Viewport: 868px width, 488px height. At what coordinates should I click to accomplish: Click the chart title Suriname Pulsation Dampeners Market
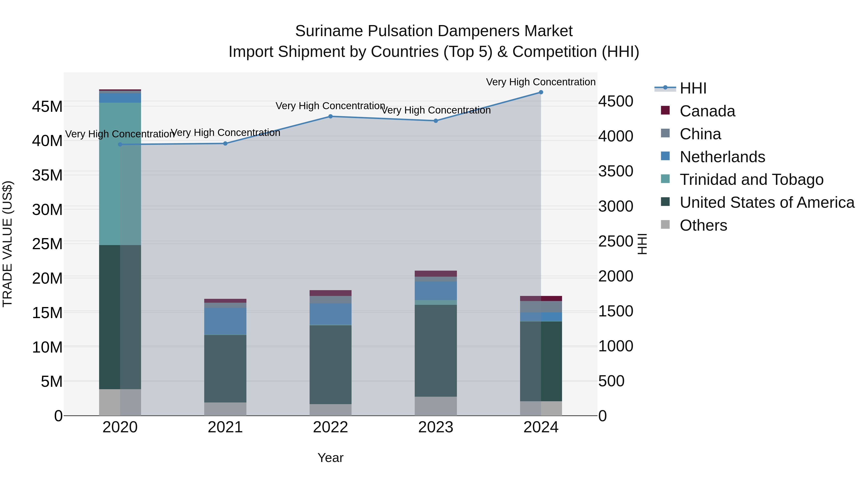tap(434, 31)
